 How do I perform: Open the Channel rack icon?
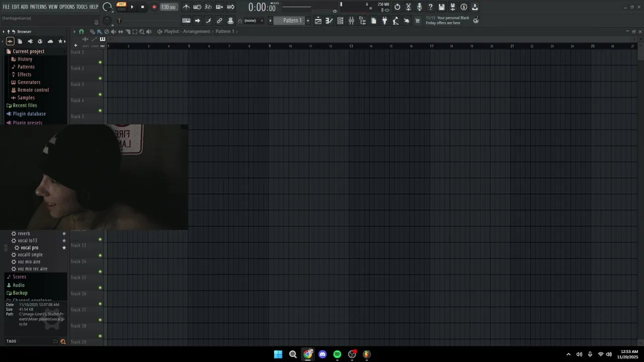pyautogui.click(x=340, y=21)
